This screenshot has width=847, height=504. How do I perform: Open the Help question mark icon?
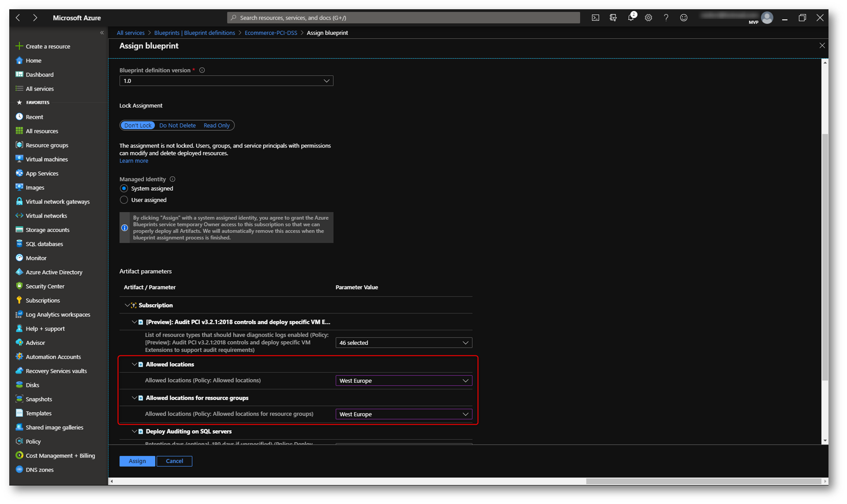pyautogui.click(x=666, y=18)
